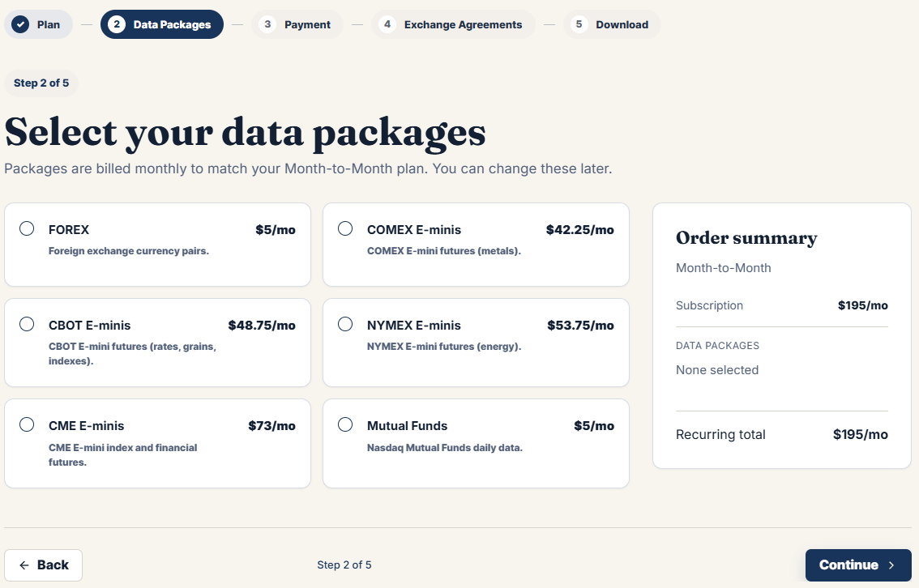
Task: Click the DATA PACKAGES label
Action: pyautogui.click(x=717, y=346)
